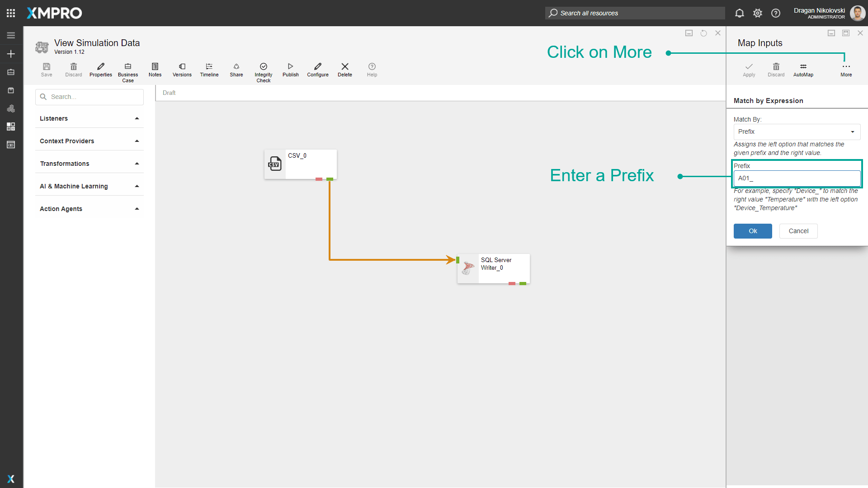868x488 pixels.
Task: Click the More ellipsis icon
Action: [x=846, y=67]
